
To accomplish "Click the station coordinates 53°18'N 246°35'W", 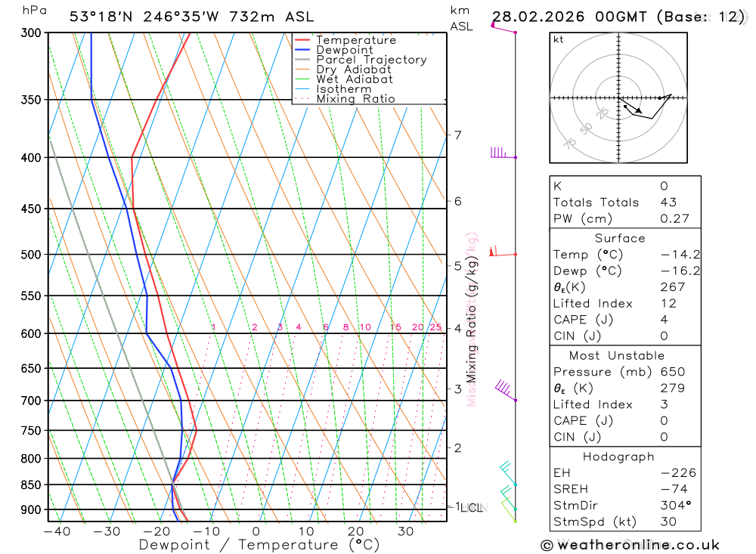I will pyautogui.click(x=144, y=17).
